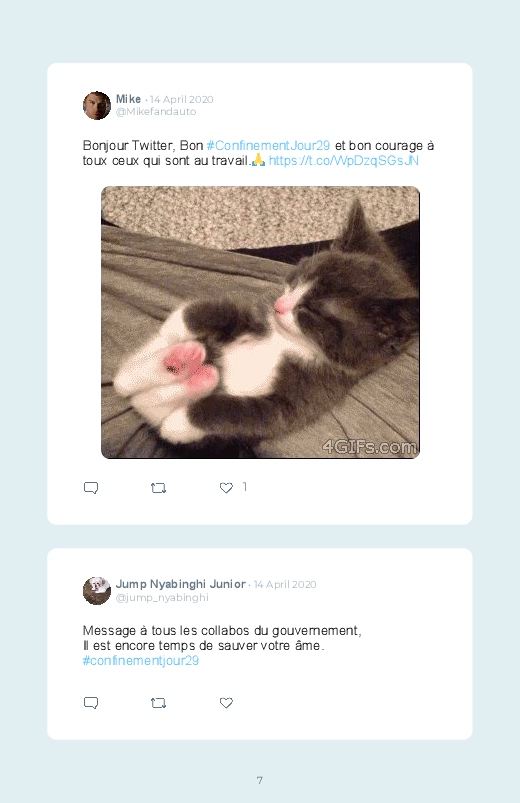The height and width of the screenshot is (803, 520).
Task: Click the @Mikefandauto handle
Action: [x=156, y=112]
